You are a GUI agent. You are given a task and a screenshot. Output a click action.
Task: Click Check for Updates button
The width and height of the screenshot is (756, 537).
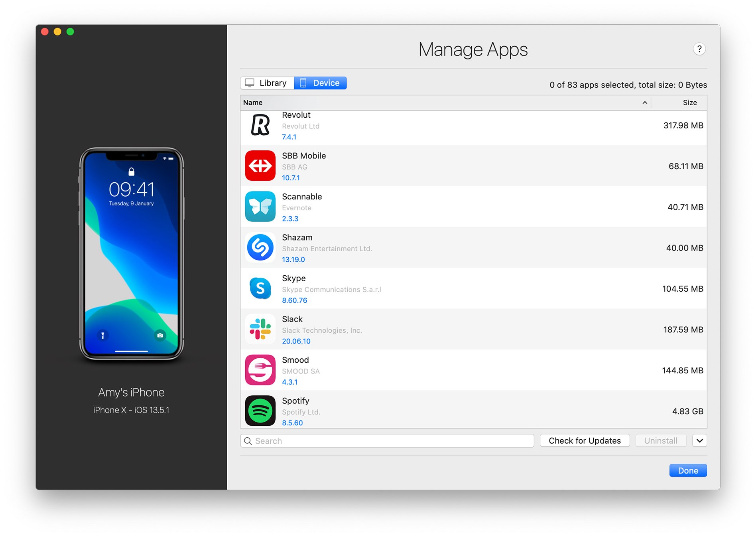click(585, 440)
